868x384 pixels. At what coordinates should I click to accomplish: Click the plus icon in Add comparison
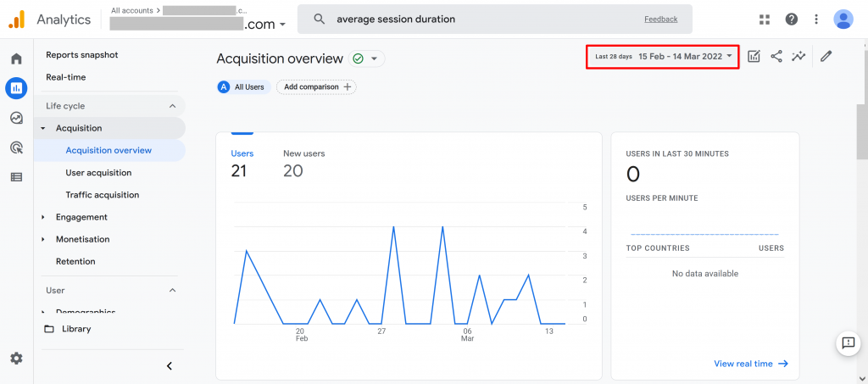point(347,86)
